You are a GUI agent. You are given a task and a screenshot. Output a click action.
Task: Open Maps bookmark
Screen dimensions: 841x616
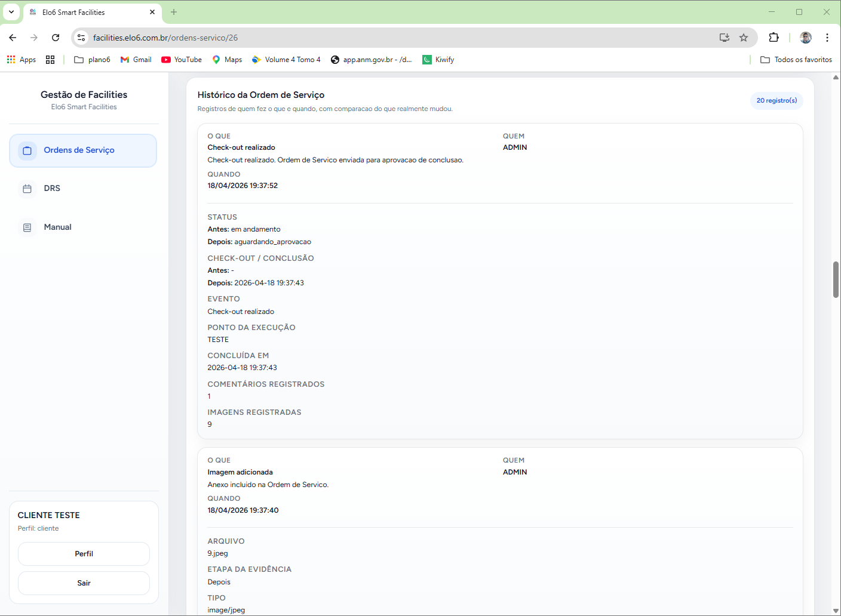(x=227, y=60)
